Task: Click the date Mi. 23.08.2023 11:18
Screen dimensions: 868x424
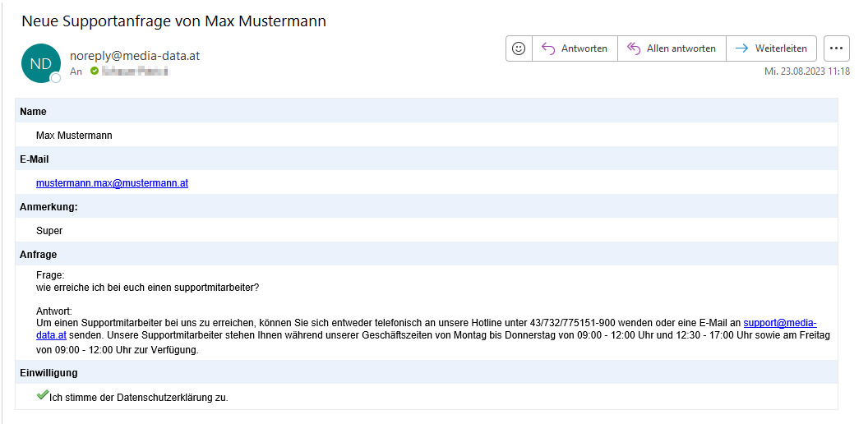Action: pos(807,71)
